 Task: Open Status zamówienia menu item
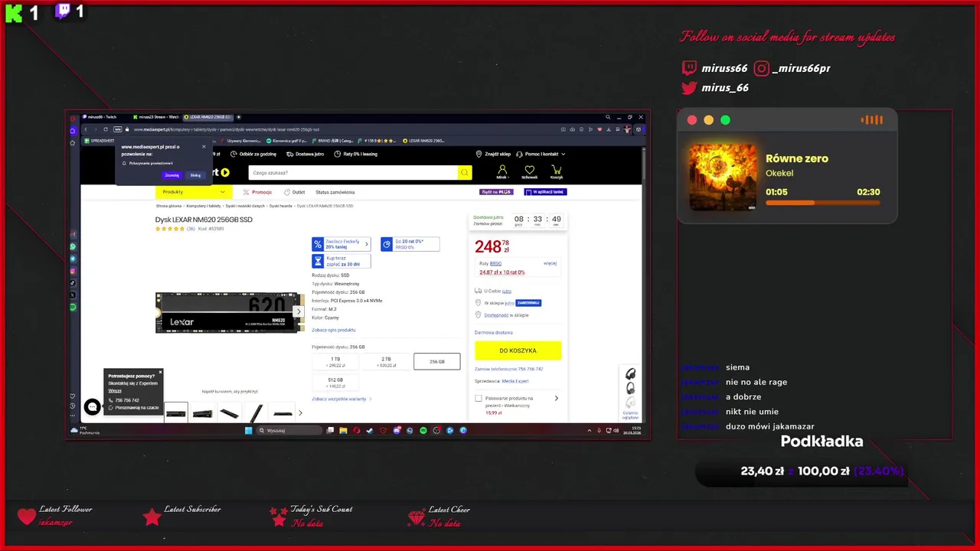tap(335, 192)
